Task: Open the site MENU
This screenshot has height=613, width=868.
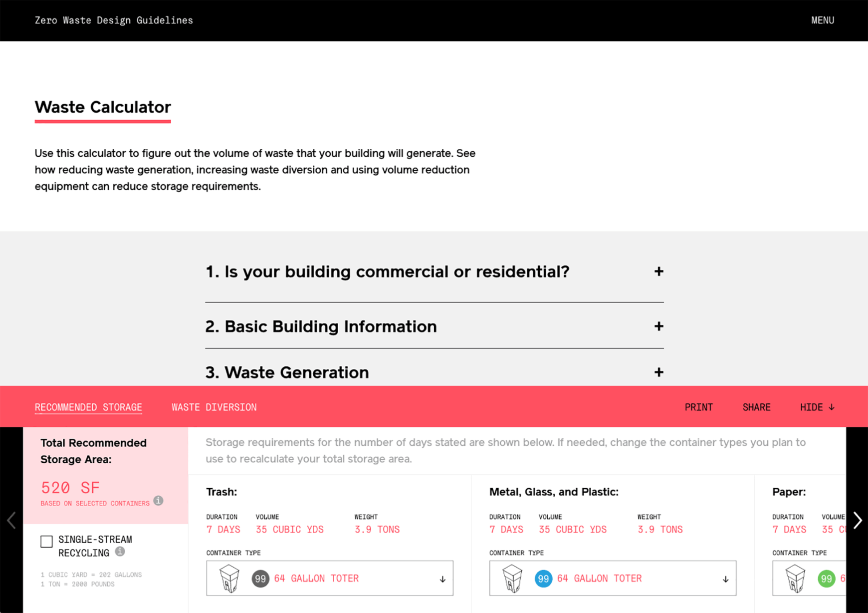Action: pyautogui.click(x=822, y=20)
